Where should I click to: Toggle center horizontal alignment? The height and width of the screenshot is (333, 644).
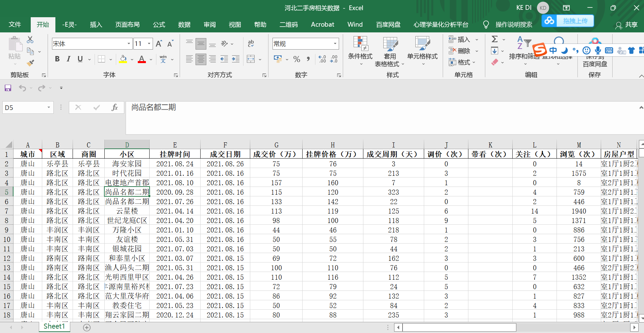201,59
